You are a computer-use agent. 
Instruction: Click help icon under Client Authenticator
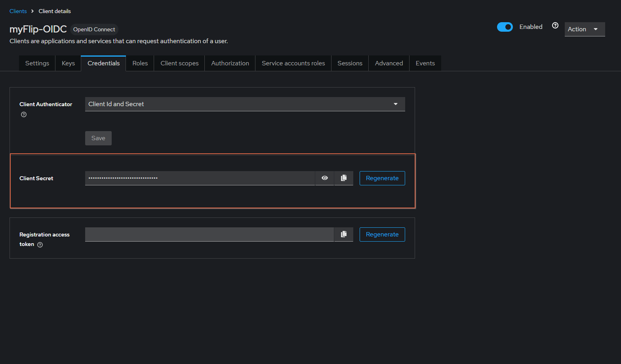click(x=24, y=114)
